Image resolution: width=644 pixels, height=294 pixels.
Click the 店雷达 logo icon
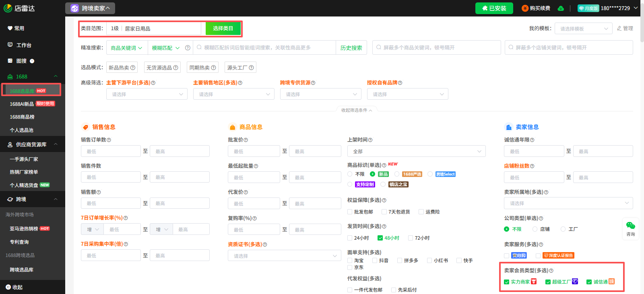[8, 8]
